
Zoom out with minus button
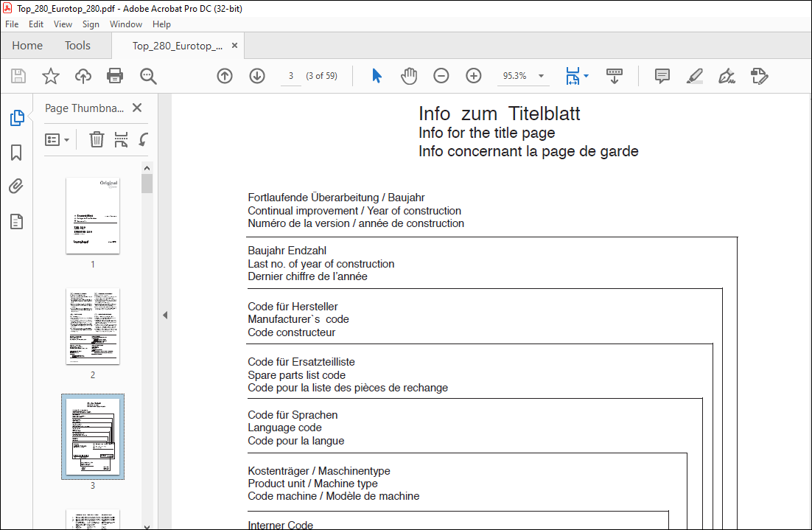[441, 76]
